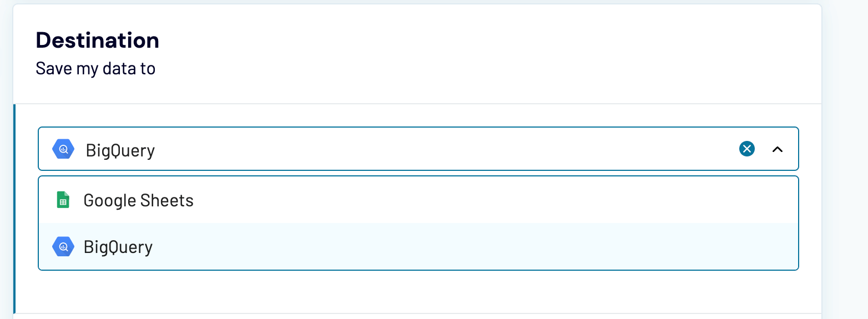Clear the selected BigQuery destination
This screenshot has width=868, height=319.
747,149
